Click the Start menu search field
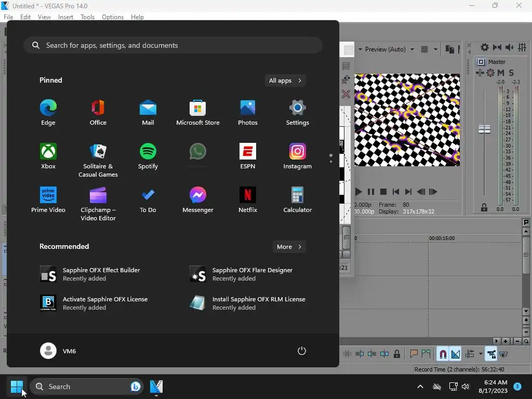 tap(172, 45)
